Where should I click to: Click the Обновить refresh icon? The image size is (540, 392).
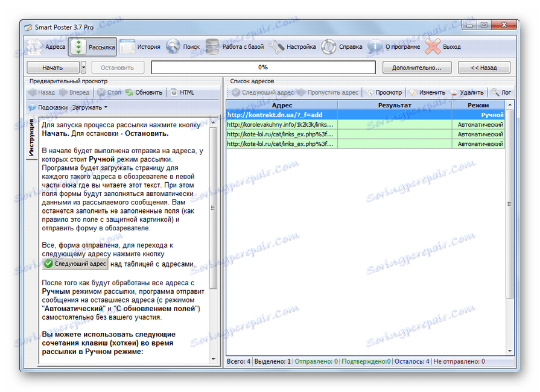pos(129,92)
